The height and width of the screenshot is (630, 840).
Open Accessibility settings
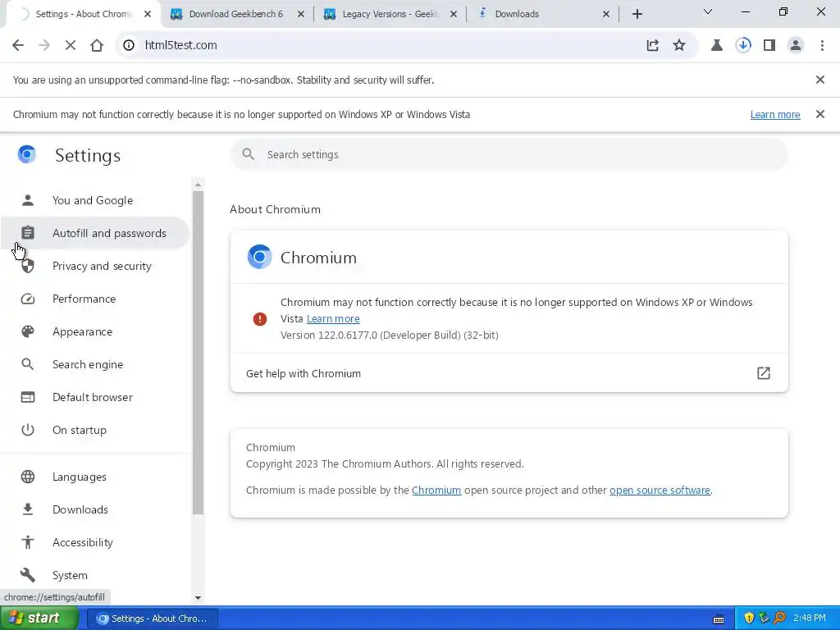(x=95, y=542)
